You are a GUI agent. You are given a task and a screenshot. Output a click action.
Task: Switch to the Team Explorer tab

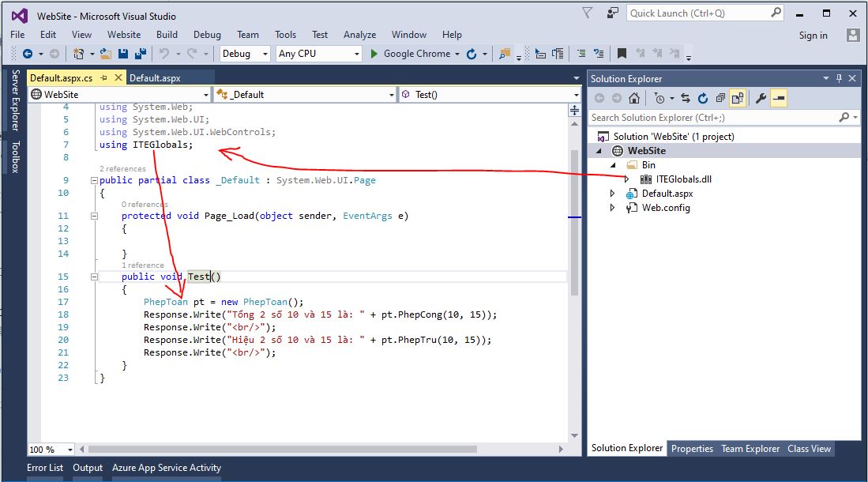tap(750, 449)
